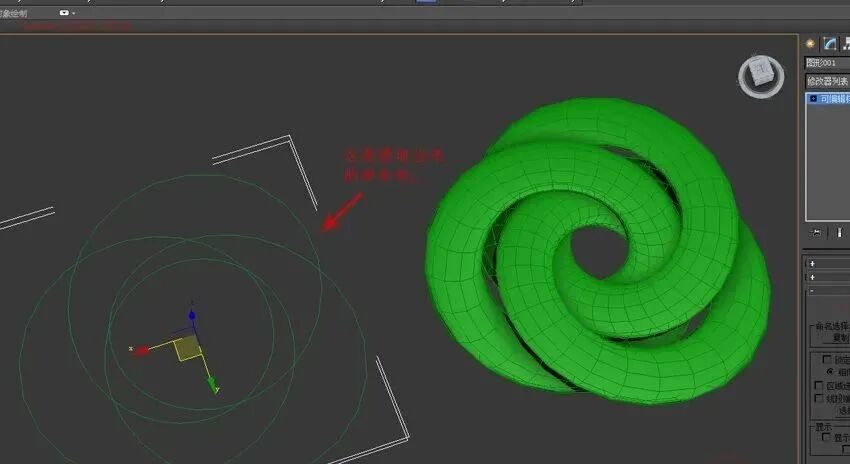The height and width of the screenshot is (464, 850).
Task: Select the 对象绘制 ribbon tab
Action: [x=13, y=13]
